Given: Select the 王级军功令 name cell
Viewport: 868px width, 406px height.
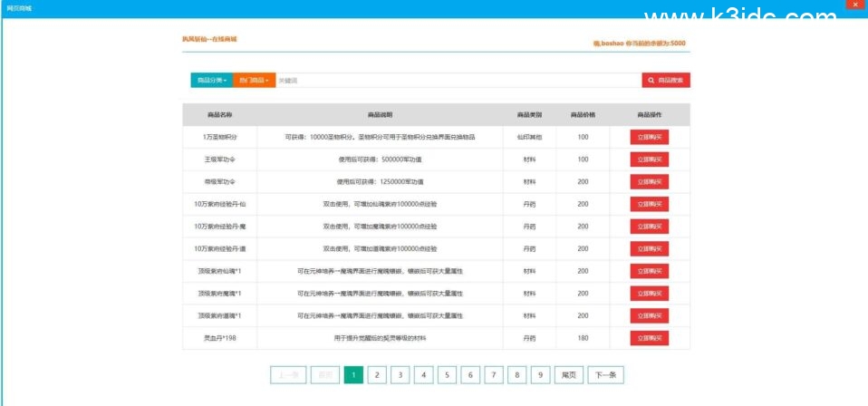Looking at the screenshot, I should [x=220, y=159].
